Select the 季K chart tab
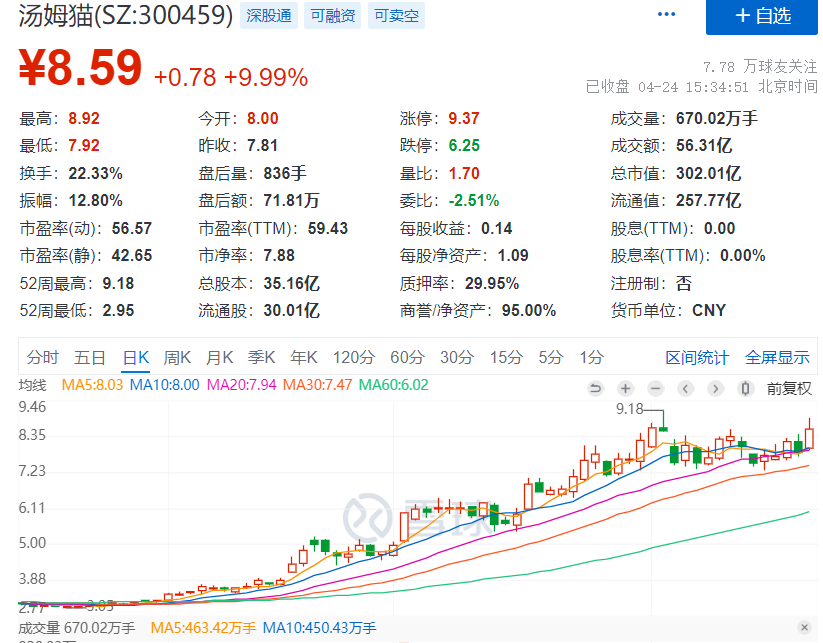The image size is (823, 643). (261, 357)
